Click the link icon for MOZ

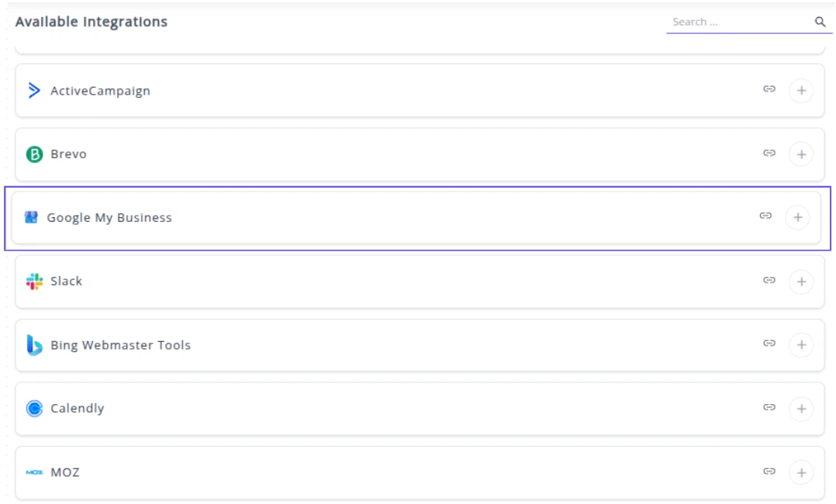coord(769,471)
